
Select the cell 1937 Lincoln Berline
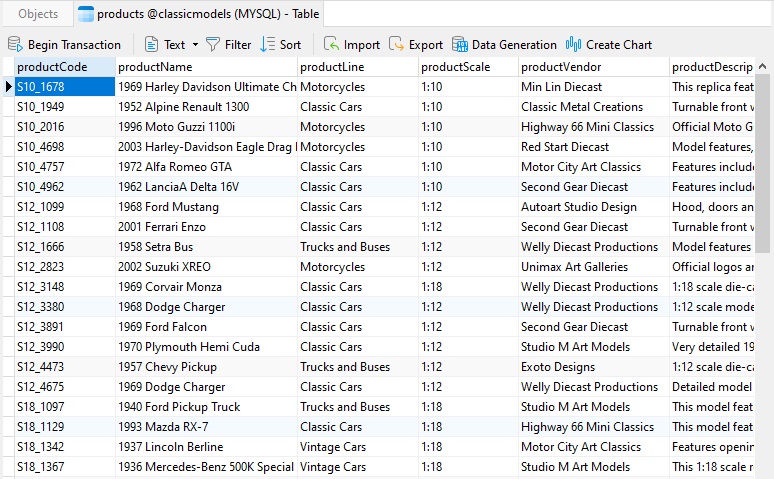click(206, 447)
